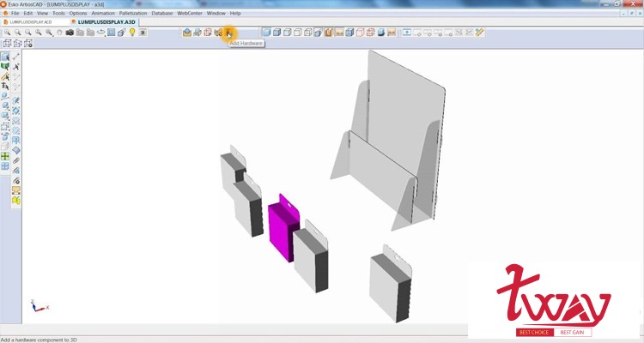Click the paperclip icon in left toolbar
Screen dimensions: 644x343
(16, 161)
